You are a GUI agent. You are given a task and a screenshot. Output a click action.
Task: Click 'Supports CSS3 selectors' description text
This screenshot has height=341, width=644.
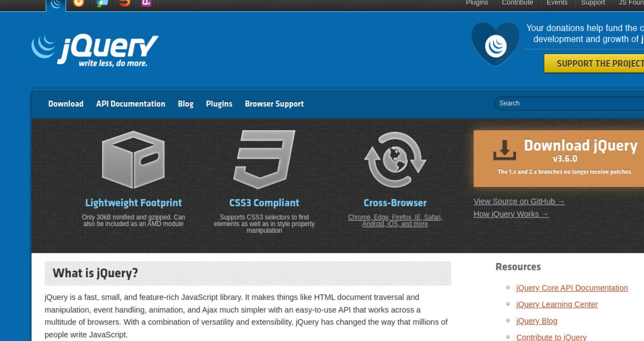(264, 224)
